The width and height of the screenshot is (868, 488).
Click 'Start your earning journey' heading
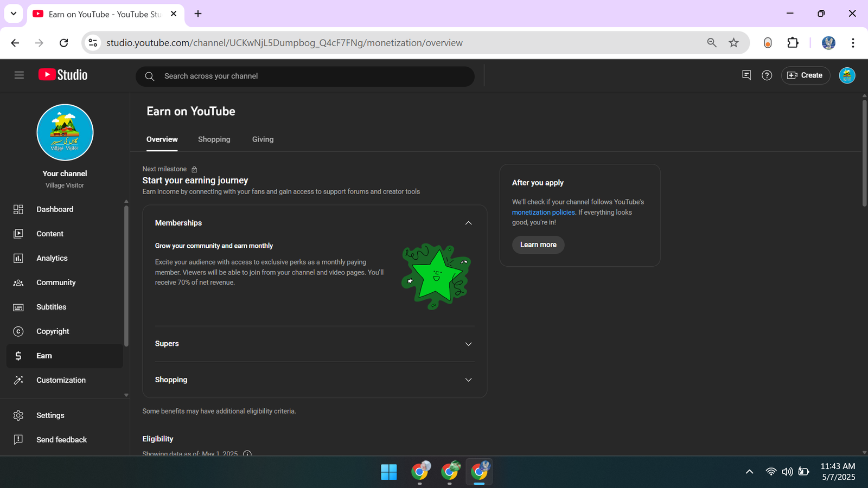click(195, 180)
